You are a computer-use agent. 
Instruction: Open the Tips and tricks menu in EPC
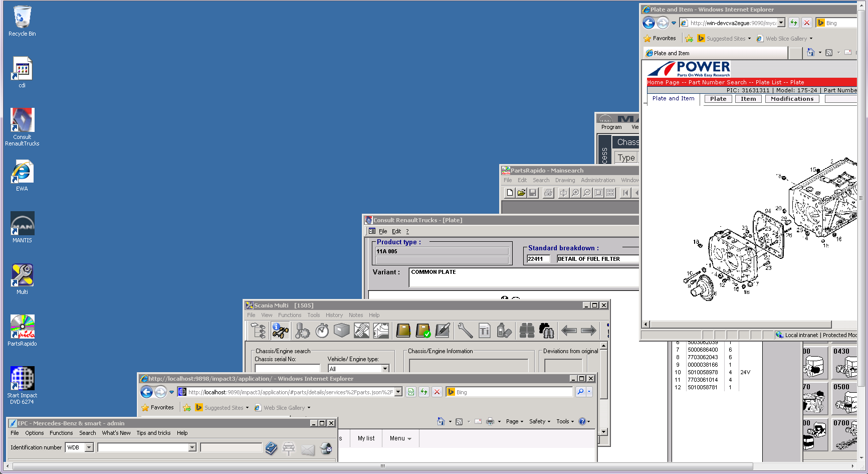(153, 433)
